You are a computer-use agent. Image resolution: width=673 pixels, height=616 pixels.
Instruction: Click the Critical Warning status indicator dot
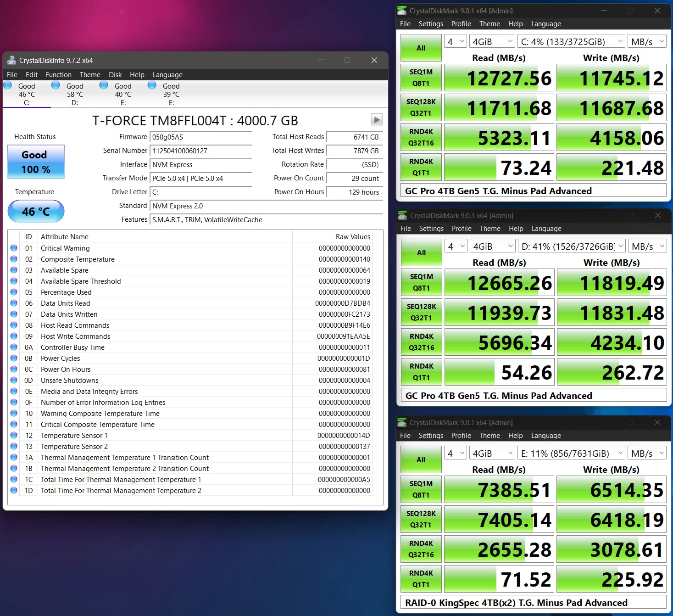tap(14, 248)
